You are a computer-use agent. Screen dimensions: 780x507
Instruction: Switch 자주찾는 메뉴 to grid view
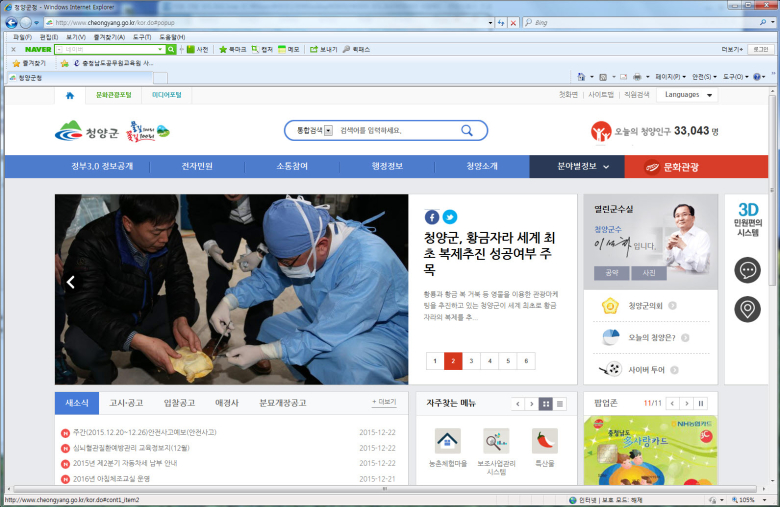click(x=546, y=404)
